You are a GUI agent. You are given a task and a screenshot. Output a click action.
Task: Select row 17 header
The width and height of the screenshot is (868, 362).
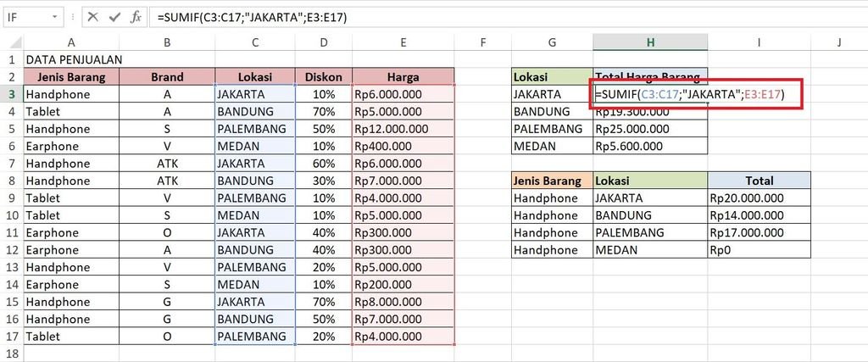[12, 337]
